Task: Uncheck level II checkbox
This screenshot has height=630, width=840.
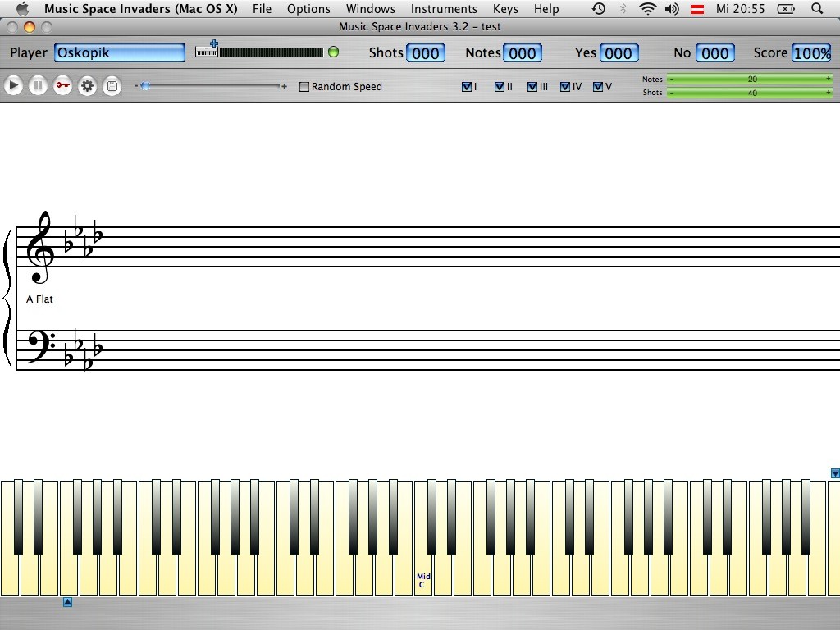Action: point(500,87)
